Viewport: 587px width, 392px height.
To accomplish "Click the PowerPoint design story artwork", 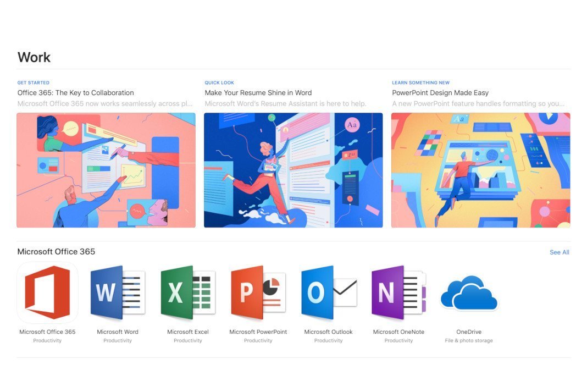I will coord(480,169).
